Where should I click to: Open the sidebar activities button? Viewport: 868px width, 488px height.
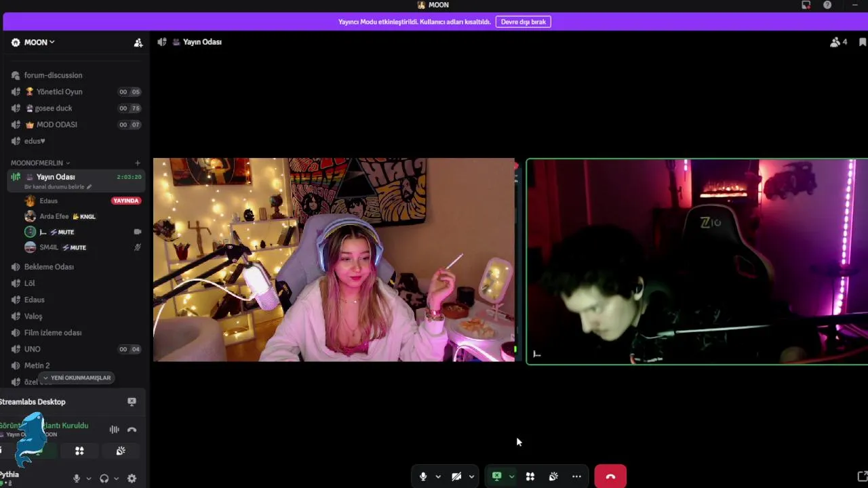coord(79,451)
